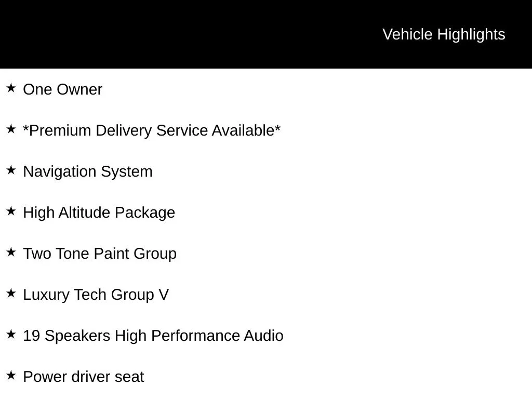Image resolution: width=532 pixels, height=399 pixels.
Task: Click the star icon beside One Owner
Action: pyautogui.click(x=11, y=88)
